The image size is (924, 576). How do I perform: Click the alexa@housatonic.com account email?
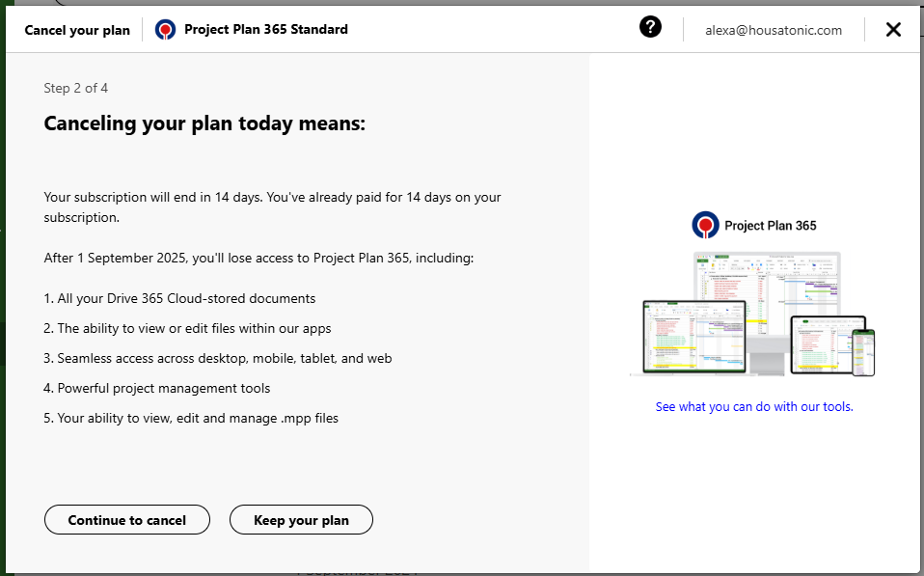774,31
